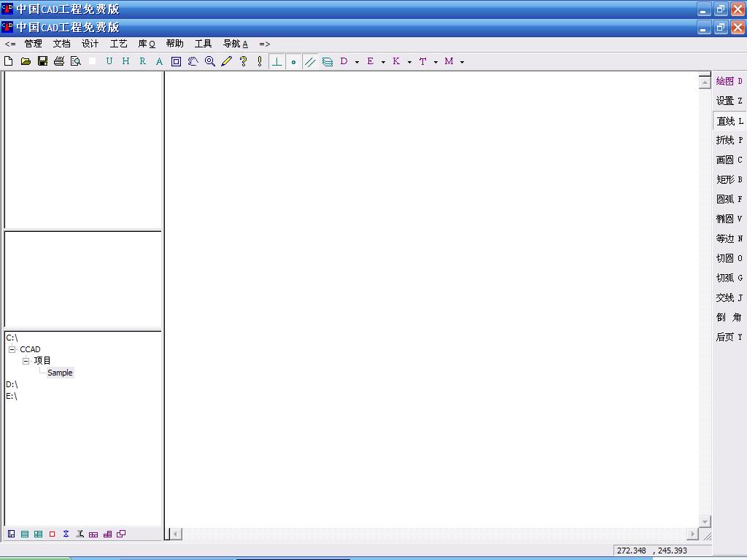Viewport: 747px width, 560px height.
Task: Open the E toolbar dropdown arrow
Action: (x=383, y=62)
